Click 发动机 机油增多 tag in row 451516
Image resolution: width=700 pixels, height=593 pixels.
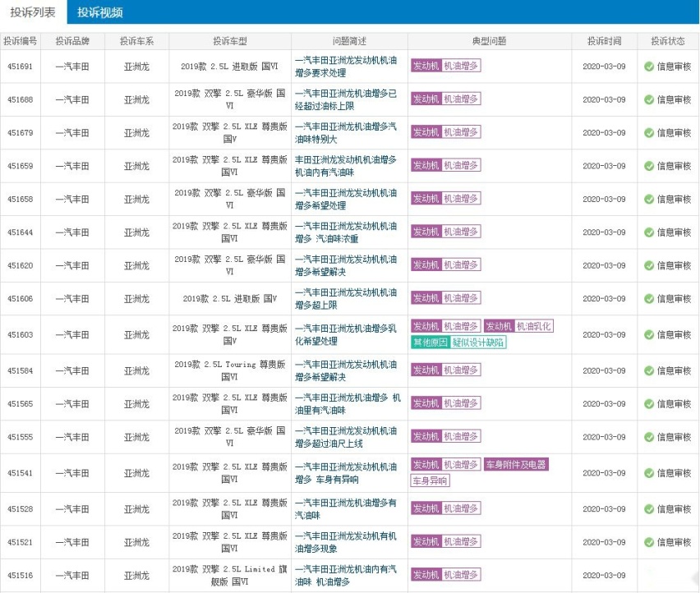(445, 575)
